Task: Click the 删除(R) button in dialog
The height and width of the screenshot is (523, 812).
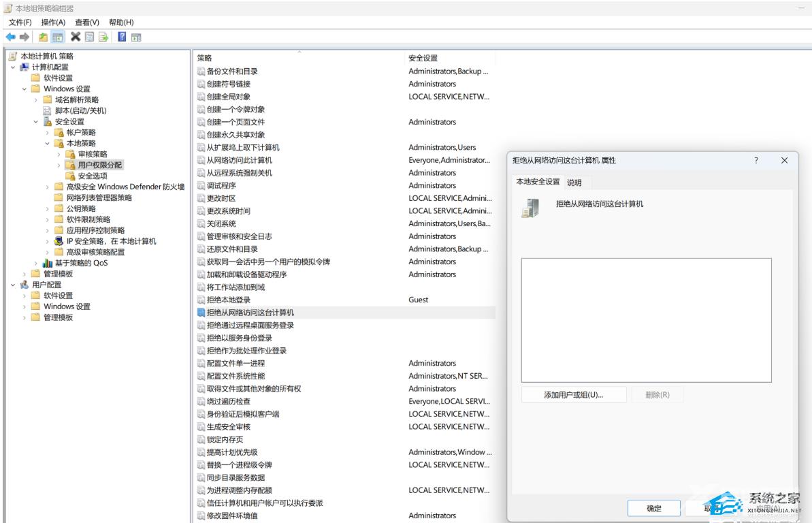Action: 657,395
